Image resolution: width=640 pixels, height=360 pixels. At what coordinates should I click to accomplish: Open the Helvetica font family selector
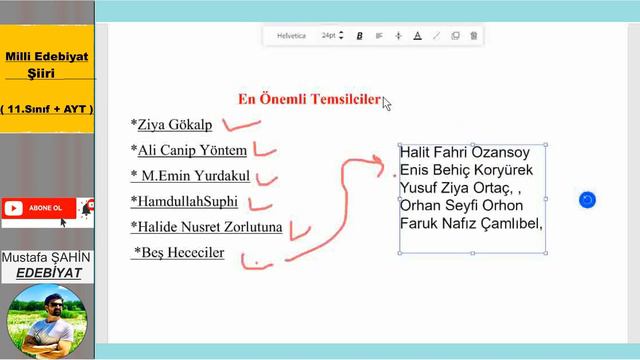pos(291,36)
